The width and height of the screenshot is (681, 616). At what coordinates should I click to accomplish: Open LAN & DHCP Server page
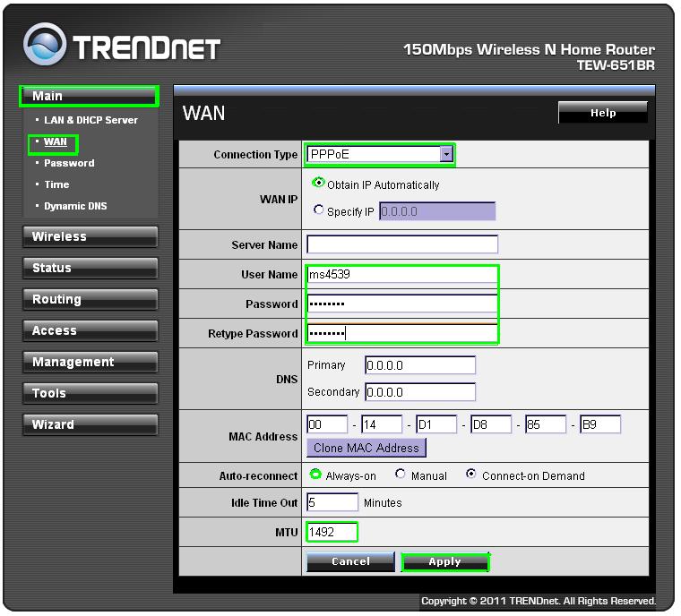pyautogui.click(x=91, y=120)
